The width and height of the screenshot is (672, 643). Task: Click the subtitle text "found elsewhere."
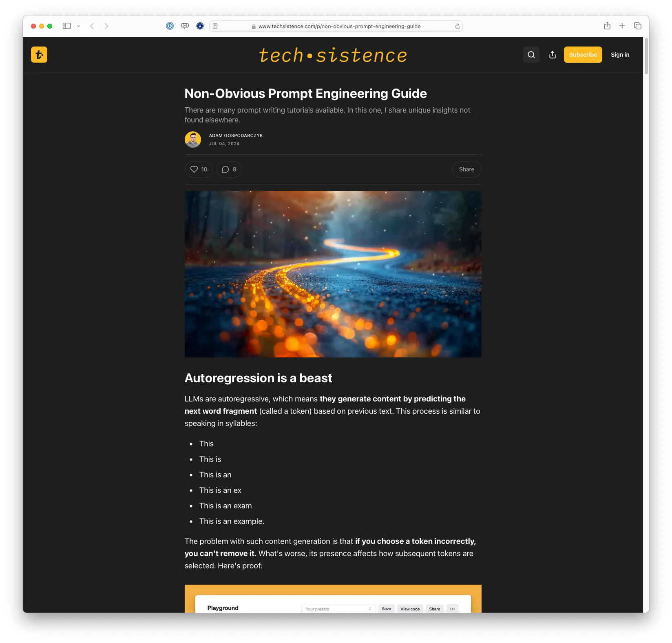point(212,120)
